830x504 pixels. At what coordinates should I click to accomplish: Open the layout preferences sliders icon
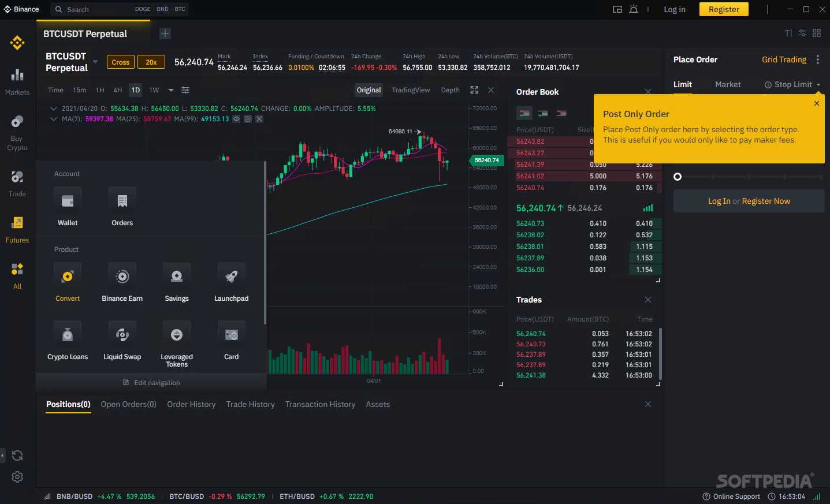pyautogui.click(x=802, y=33)
